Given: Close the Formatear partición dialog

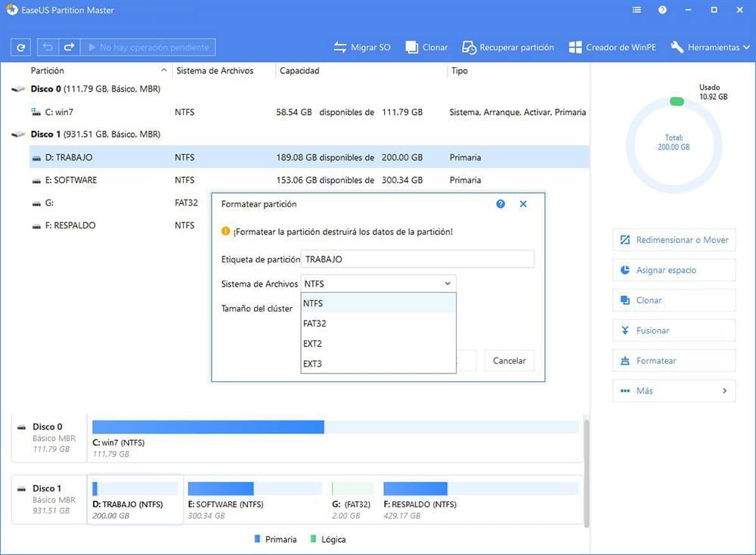Looking at the screenshot, I should tap(523, 204).
